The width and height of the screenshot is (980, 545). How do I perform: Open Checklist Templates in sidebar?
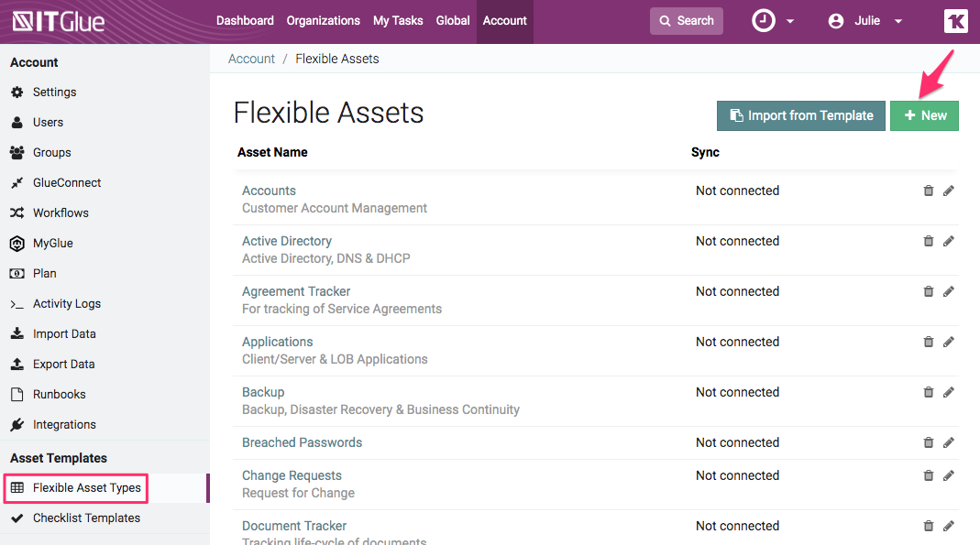(86, 518)
